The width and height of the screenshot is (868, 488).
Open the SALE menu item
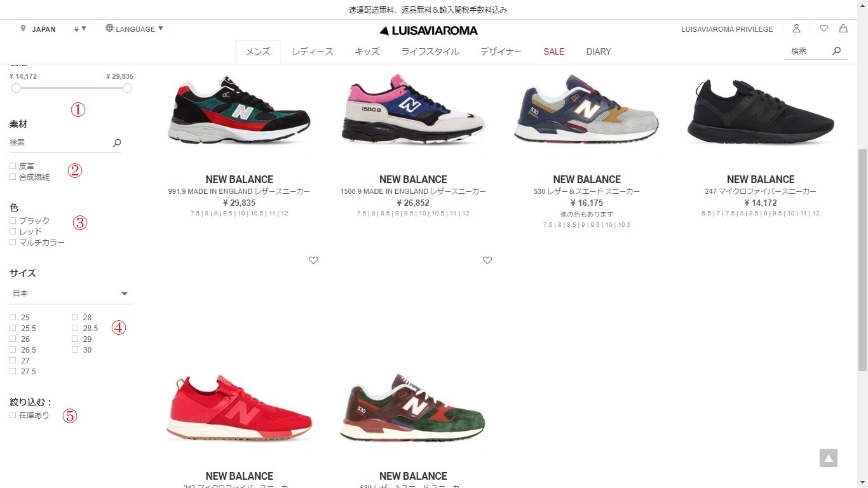pyautogui.click(x=553, y=51)
